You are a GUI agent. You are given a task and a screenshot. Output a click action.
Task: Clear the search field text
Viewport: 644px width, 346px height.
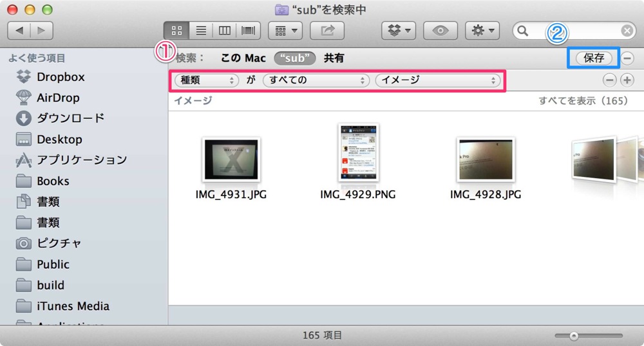coord(627,31)
